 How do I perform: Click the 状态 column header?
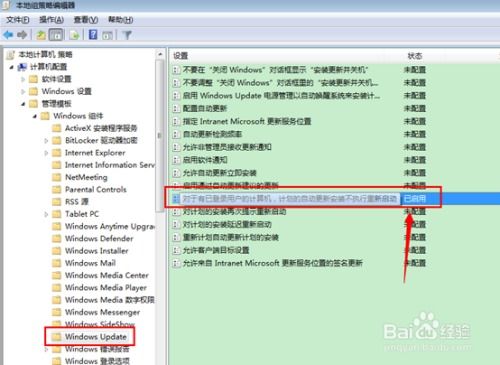coord(415,56)
